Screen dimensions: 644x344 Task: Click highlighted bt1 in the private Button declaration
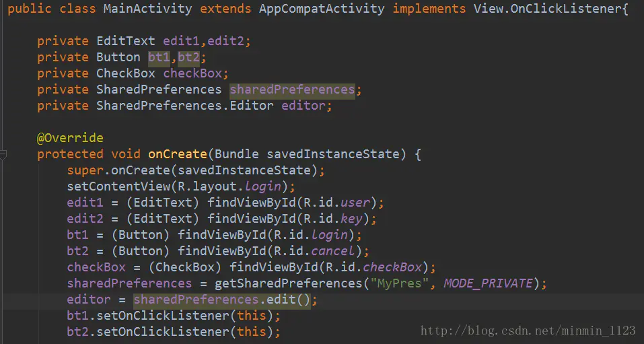[x=159, y=57]
